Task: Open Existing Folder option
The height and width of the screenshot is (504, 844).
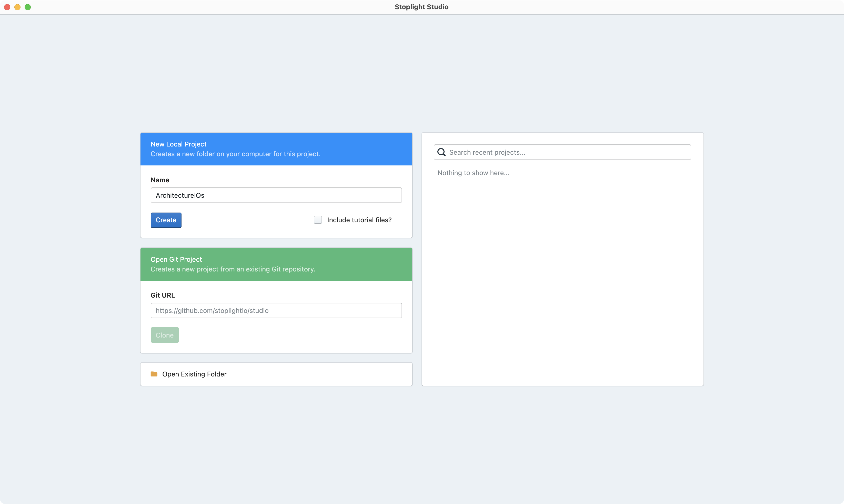Action: click(194, 374)
